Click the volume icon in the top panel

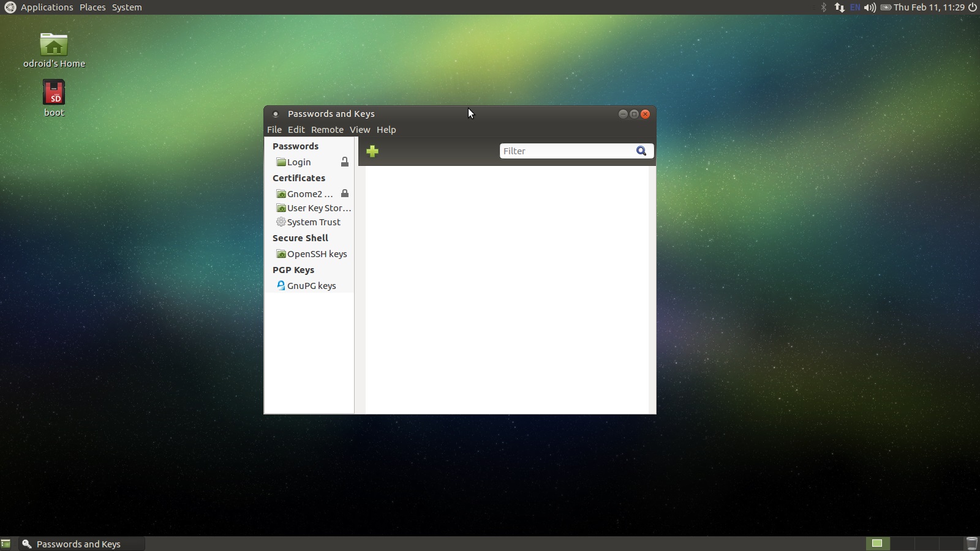pyautogui.click(x=870, y=7)
